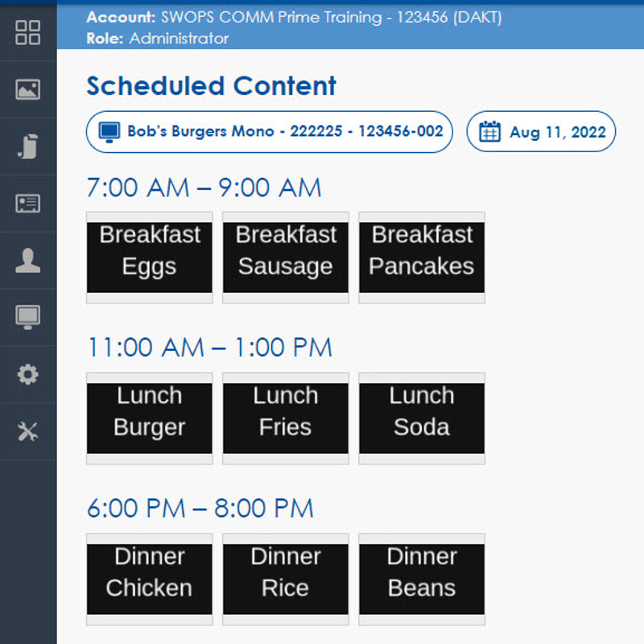
Task: Select the Lunch Burger content thumbnail
Action: pyautogui.click(x=150, y=419)
